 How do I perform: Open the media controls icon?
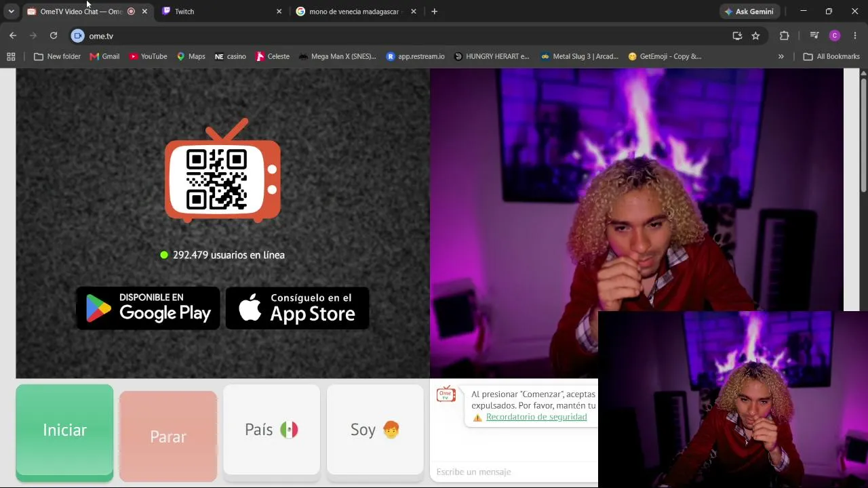814,36
